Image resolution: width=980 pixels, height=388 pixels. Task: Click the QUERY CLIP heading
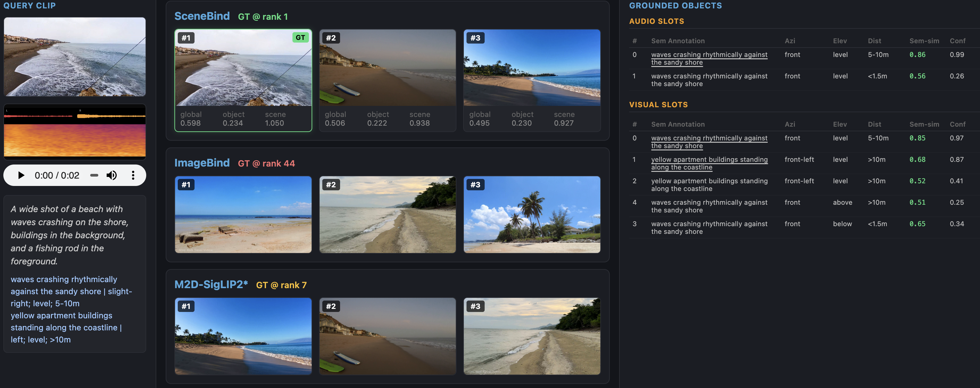[x=29, y=6]
